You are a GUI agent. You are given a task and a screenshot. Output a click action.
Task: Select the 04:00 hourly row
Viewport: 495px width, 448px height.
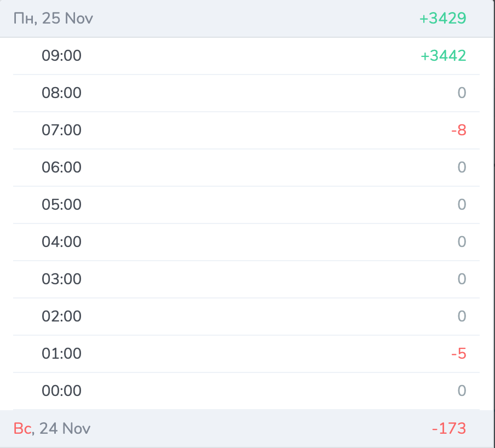(246, 242)
